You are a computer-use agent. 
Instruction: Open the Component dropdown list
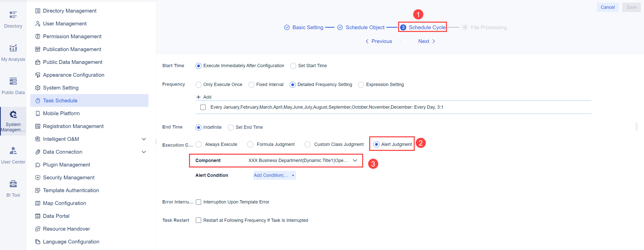[303, 160]
